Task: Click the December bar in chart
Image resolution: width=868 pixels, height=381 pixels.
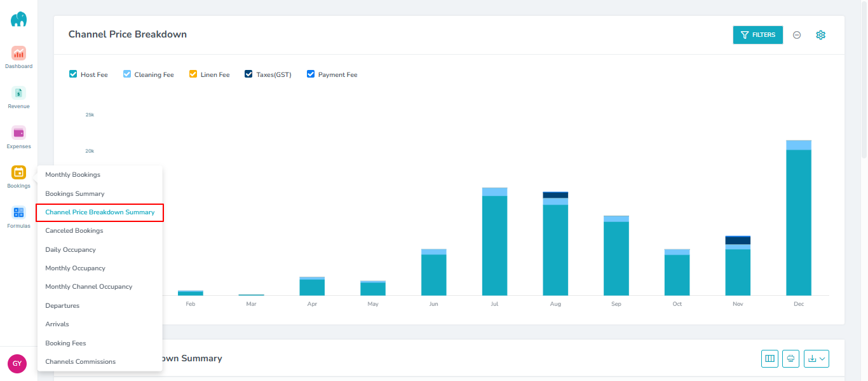Action: (799, 218)
